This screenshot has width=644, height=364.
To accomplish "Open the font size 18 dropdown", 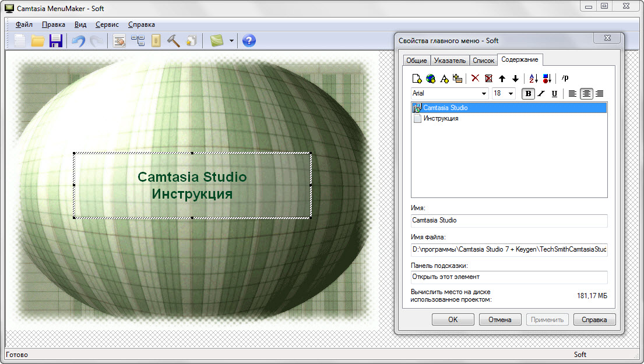I will pos(511,94).
